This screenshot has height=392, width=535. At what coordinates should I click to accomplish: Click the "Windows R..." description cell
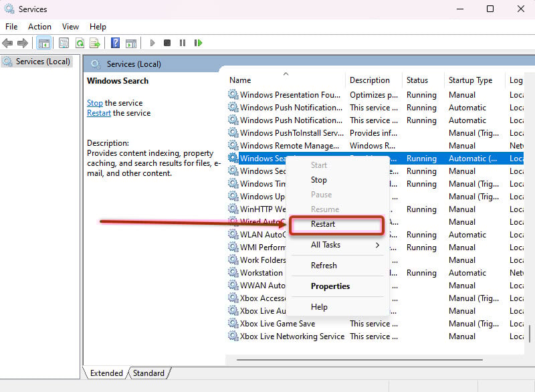pyautogui.click(x=372, y=146)
